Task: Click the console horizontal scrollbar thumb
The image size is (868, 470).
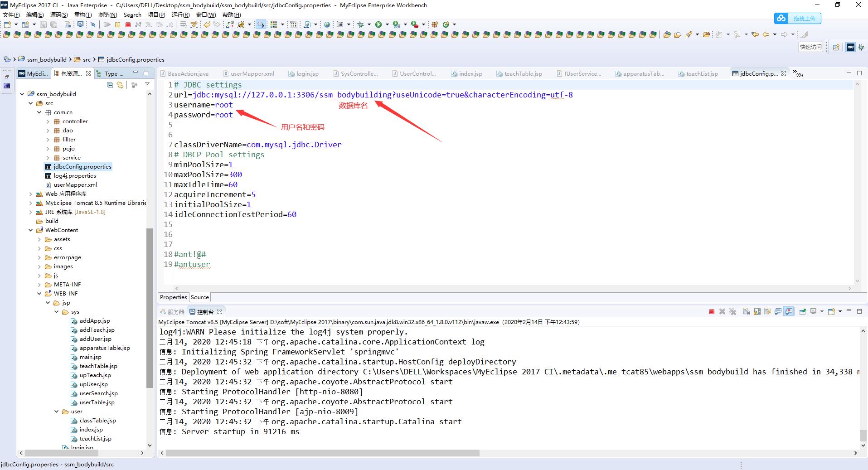Action: click(322, 453)
